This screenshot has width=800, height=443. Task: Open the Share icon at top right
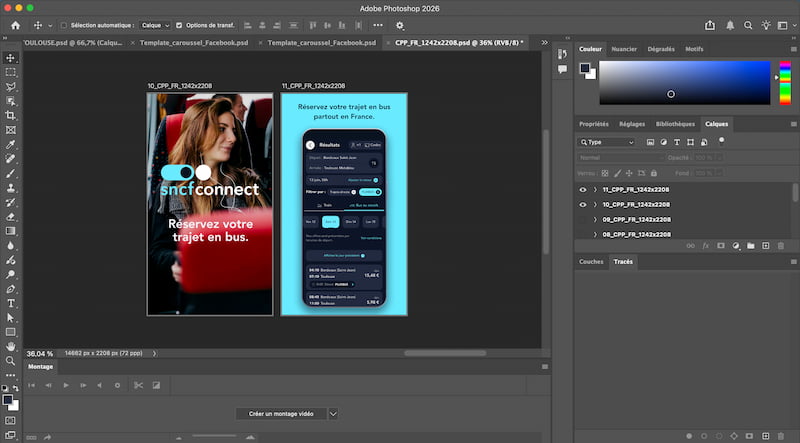click(710, 25)
